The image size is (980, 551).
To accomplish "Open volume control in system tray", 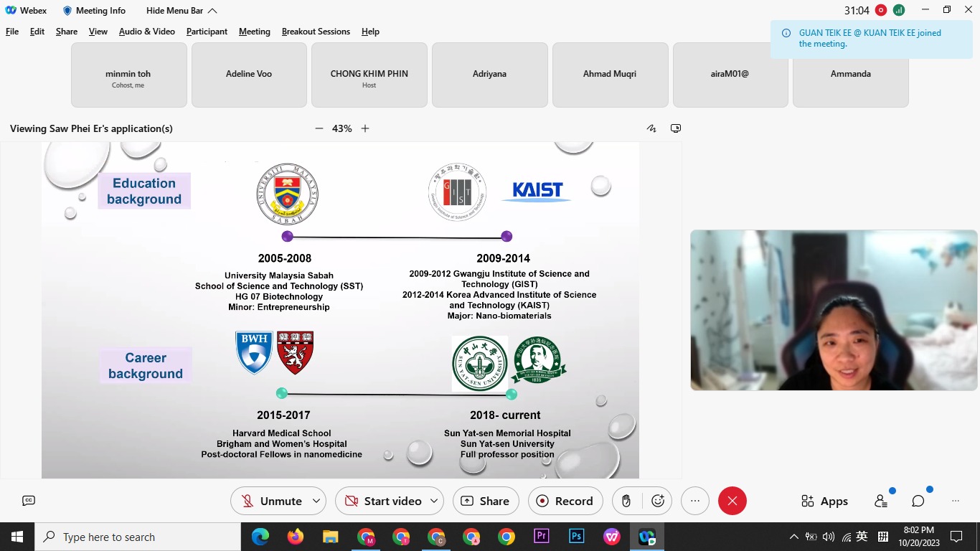I will click(829, 537).
